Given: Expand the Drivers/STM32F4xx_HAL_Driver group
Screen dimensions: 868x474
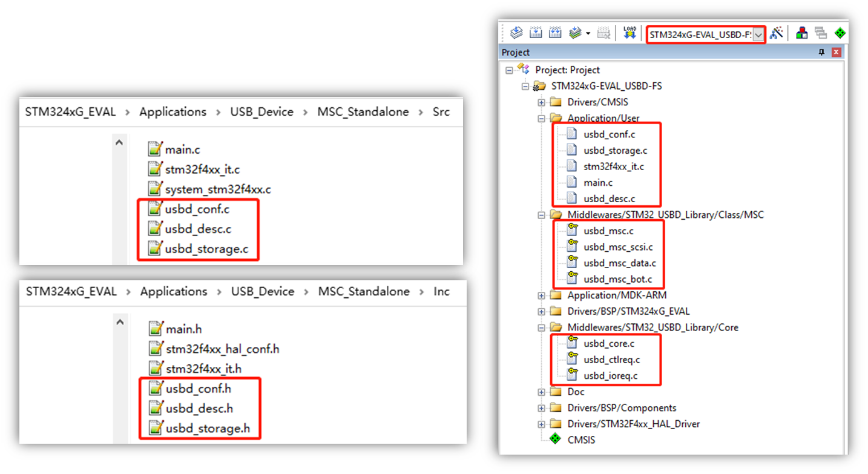Looking at the screenshot, I should [541, 424].
